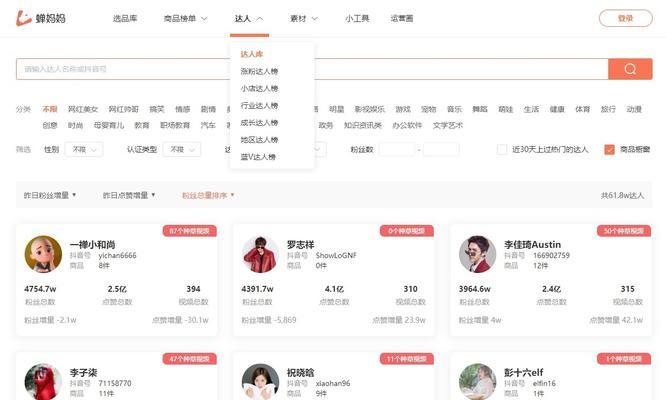Open 运营圈 in top navigation
666x400 pixels.
pos(402,18)
